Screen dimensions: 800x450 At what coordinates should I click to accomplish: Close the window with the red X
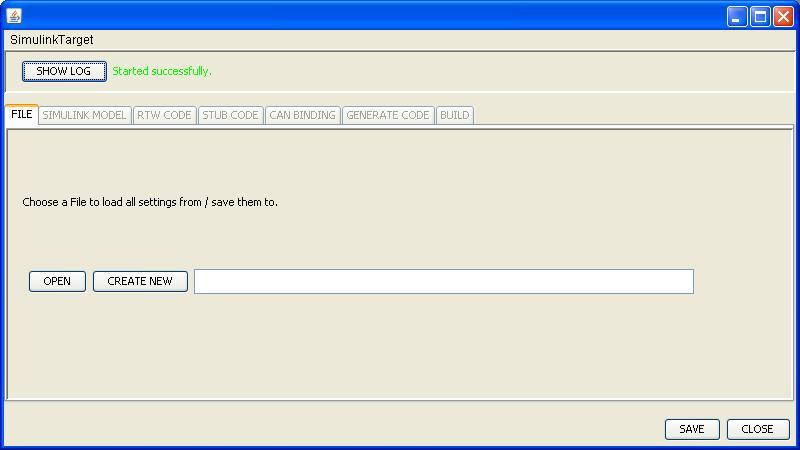(x=783, y=17)
